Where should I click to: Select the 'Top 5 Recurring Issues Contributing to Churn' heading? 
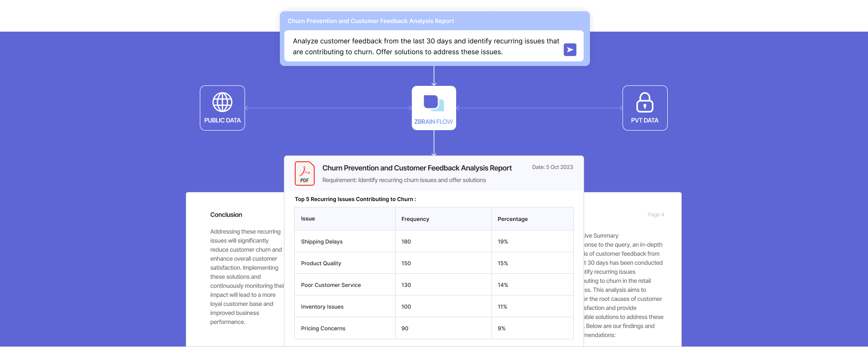(x=355, y=199)
